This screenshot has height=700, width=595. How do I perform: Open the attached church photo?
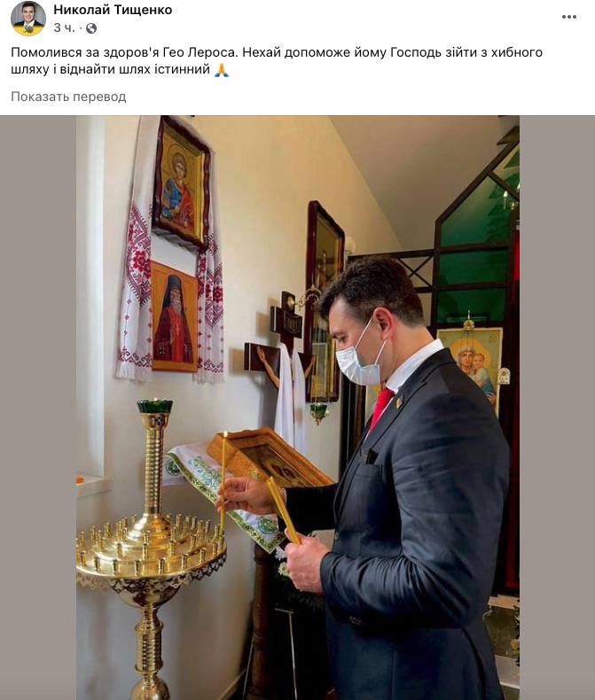pos(298,408)
